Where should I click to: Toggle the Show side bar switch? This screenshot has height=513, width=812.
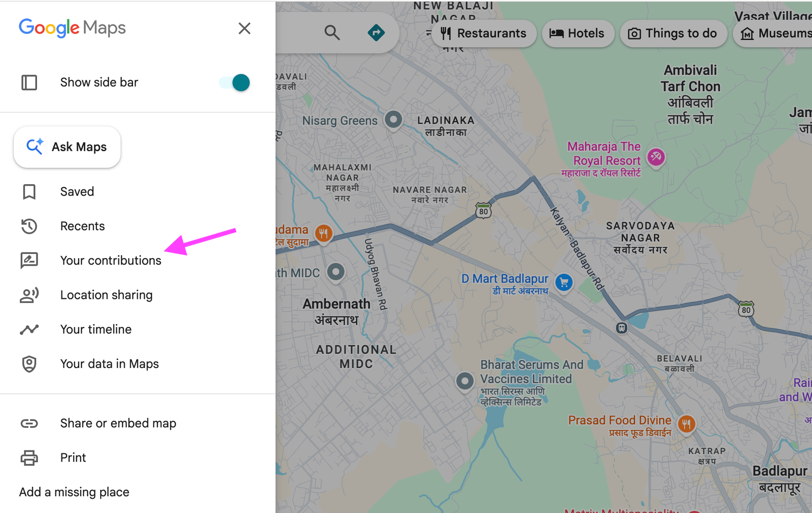click(x=234, y=82)
